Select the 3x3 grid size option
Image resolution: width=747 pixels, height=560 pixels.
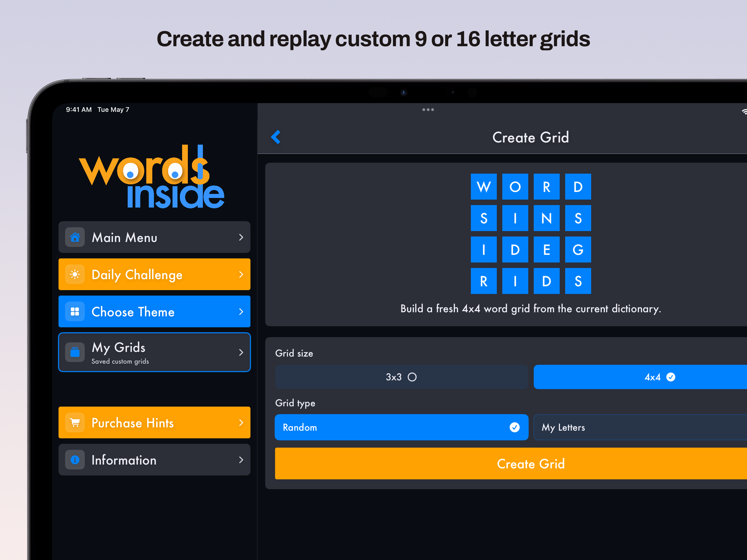[x=401, y=377]
